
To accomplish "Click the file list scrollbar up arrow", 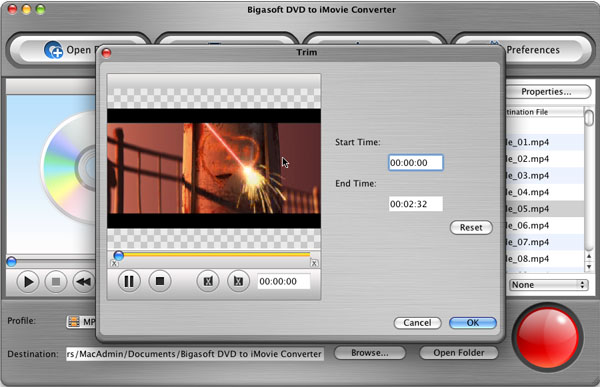I will coord(589,256).
